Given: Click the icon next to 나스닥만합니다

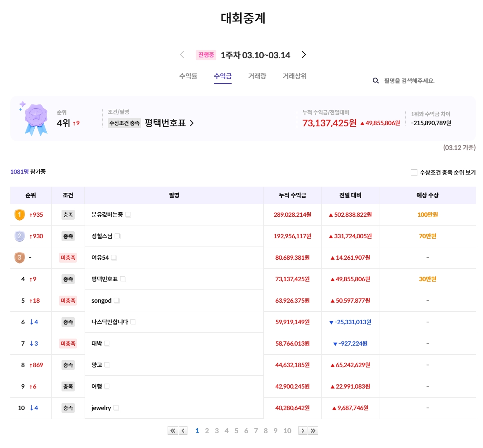Looking at the screenshot, I should [133, 322].
